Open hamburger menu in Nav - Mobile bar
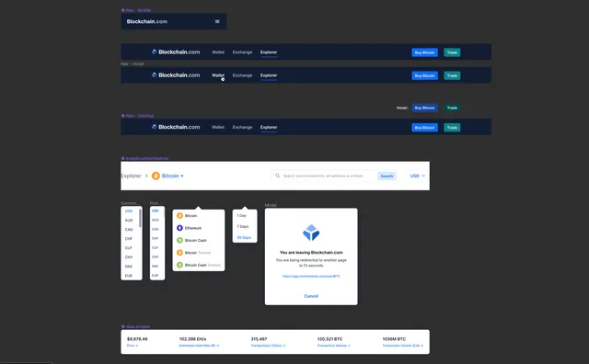The image size is (589, 364). coord(217,21)
